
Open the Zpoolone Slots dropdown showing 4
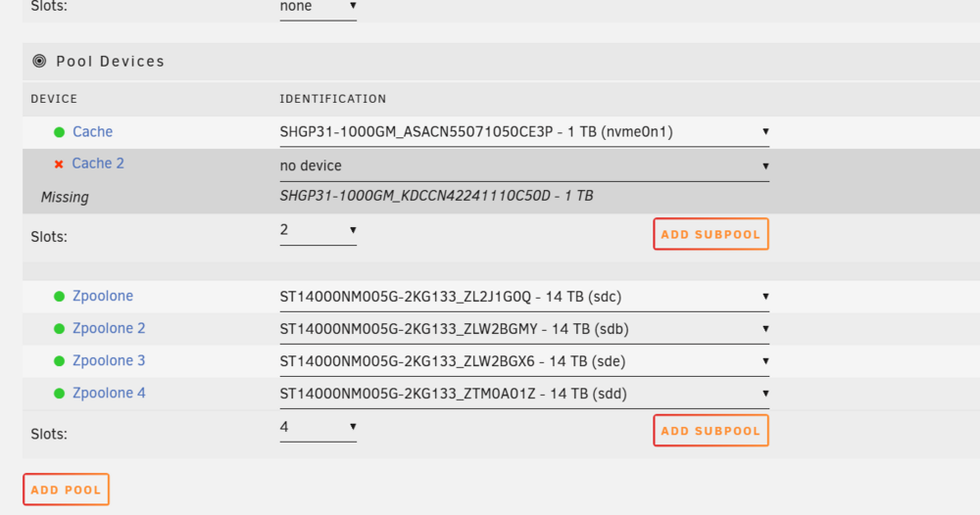(318, 427)
